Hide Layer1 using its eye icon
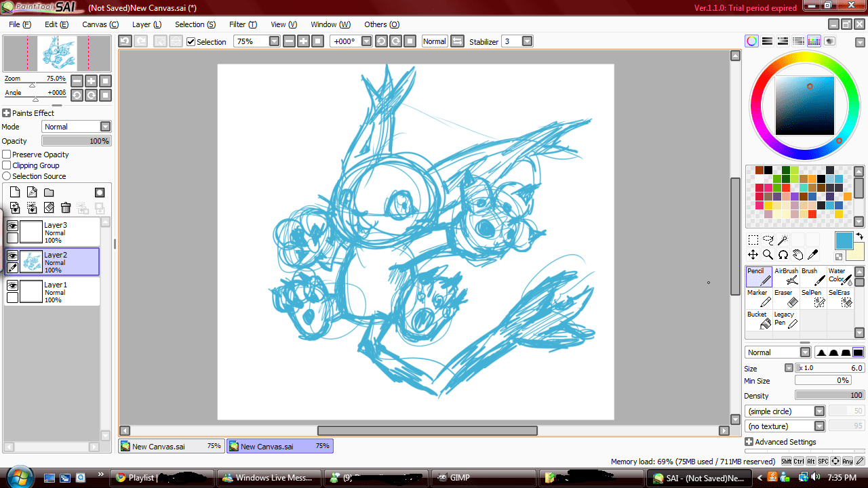Screen dimensions: 868x488 click(x=12, y=285)
